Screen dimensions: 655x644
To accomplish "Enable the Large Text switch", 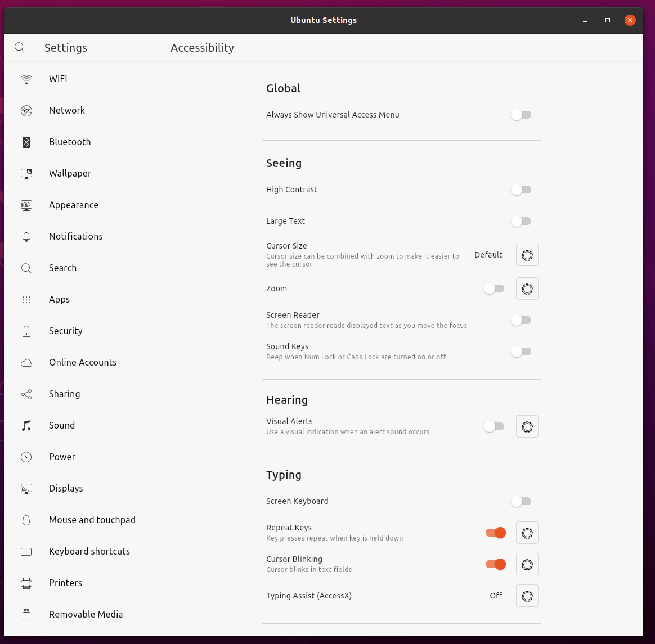I will (521, 221).
